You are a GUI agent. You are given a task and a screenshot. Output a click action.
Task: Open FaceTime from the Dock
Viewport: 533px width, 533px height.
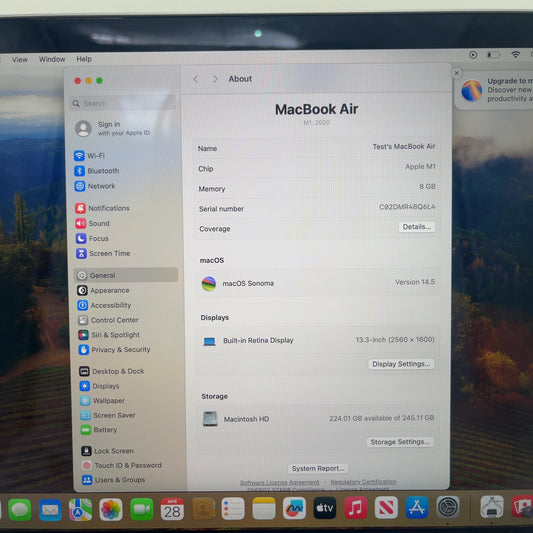coord(141,509)
